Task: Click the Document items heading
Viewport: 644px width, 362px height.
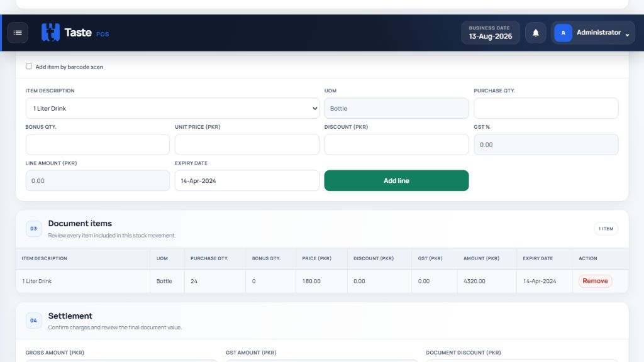Action: pyautogui.click(x=80, y=223)
